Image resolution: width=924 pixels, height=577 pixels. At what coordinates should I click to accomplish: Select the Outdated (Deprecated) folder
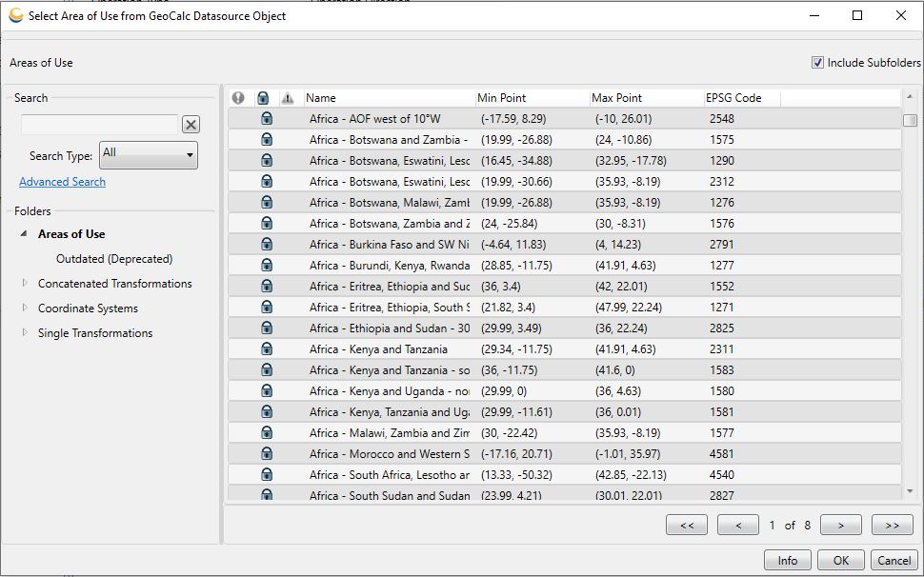coord(114,258)
